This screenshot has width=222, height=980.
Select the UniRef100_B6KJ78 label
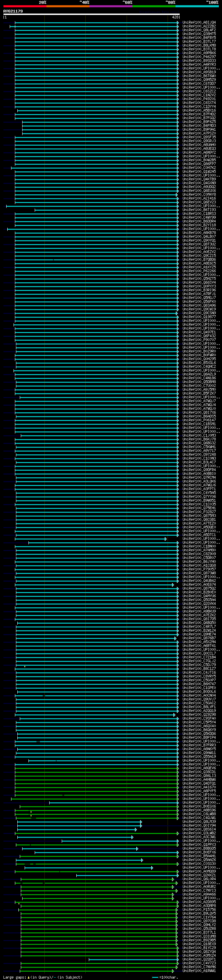pos(199,439)
